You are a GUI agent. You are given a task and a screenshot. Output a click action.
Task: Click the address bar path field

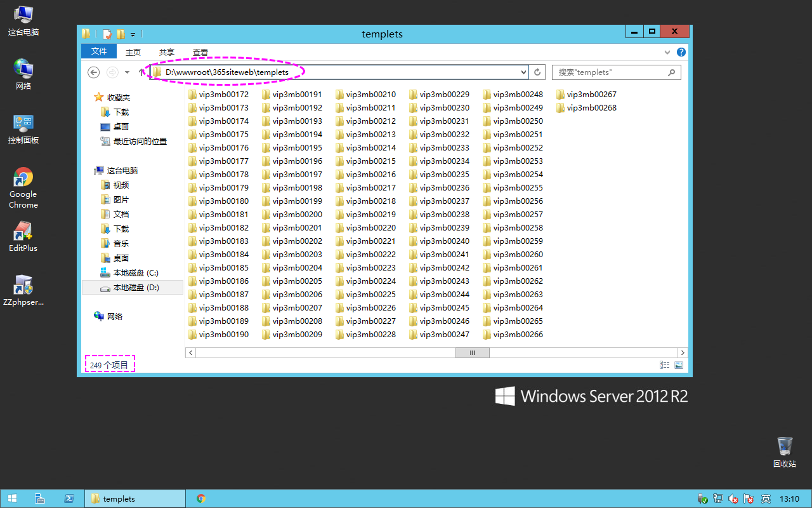pyautogui.click(x=339, y=72)
